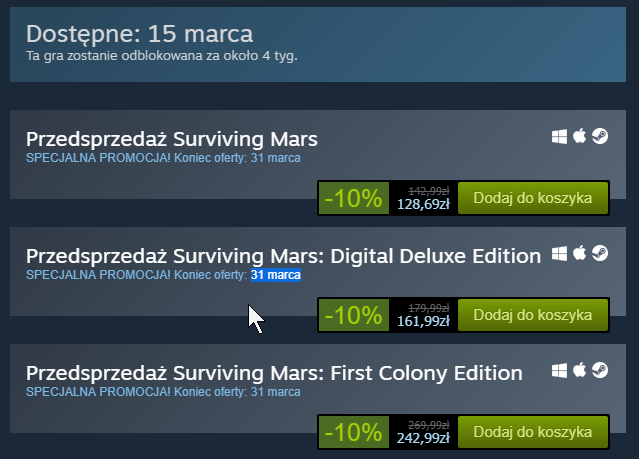Open the First Colony Edition title
Screen dimensions: 639x459
(x=274, y=373)
